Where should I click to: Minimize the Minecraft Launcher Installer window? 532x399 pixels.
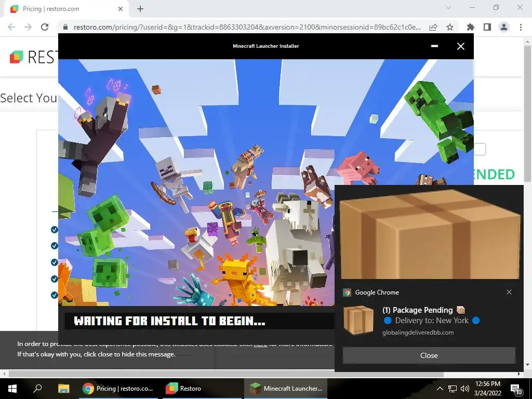(434, 46)
